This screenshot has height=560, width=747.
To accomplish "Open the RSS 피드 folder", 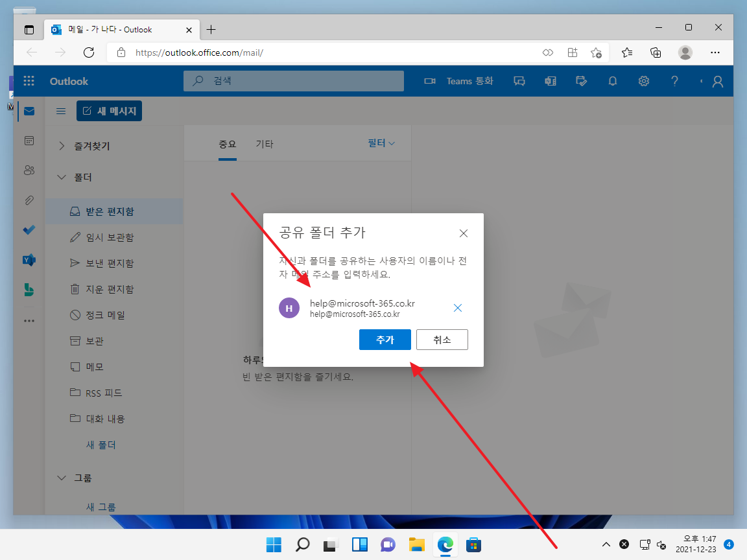I will (114, 393).
